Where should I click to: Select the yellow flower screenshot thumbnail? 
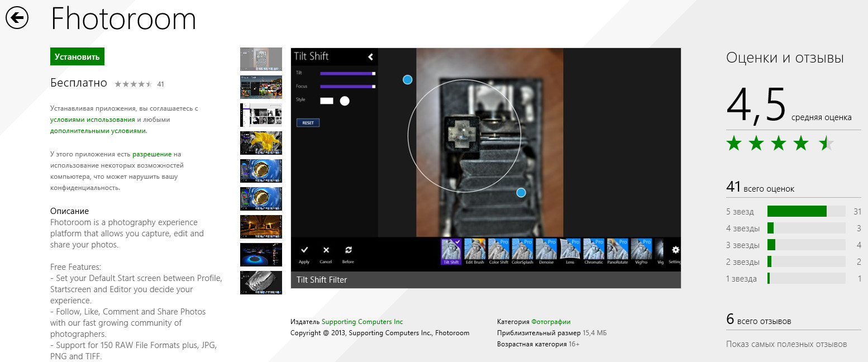pyautogui.click(x=261, y=143)
